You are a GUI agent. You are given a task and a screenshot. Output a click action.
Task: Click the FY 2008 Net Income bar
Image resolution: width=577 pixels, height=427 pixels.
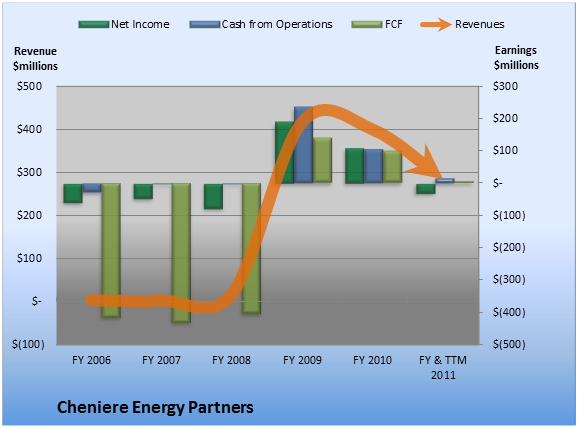click(213, 196)
